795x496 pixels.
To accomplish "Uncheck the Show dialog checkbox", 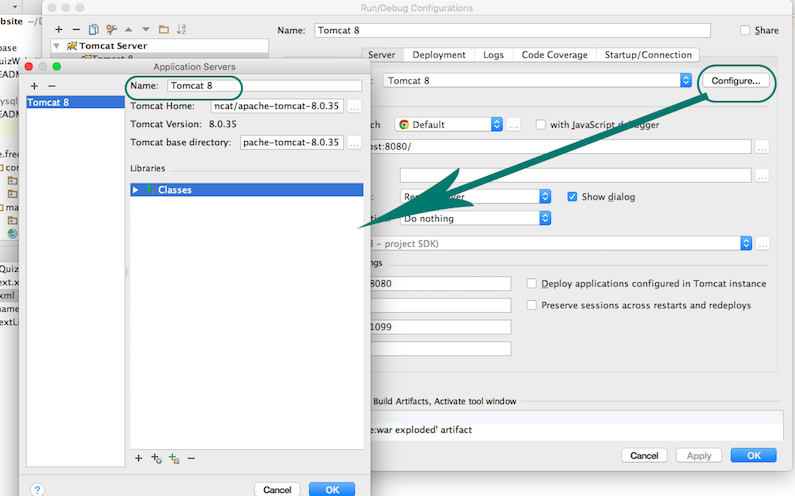I will pos(572,196).
